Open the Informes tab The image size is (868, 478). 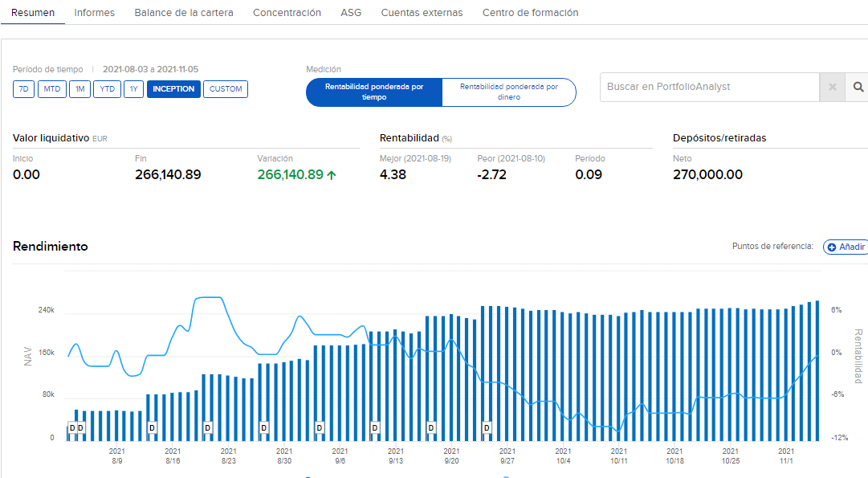click(x=94, y=13)
